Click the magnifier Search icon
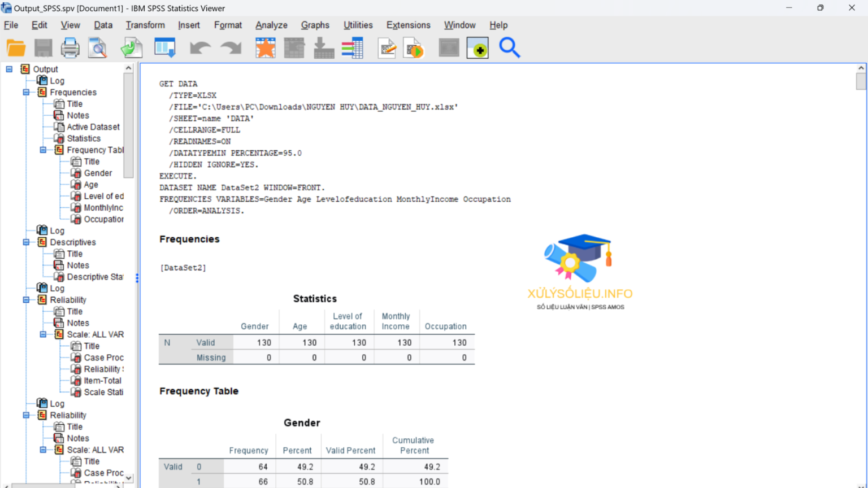This screenshot has width=868, height=488. 509,48
